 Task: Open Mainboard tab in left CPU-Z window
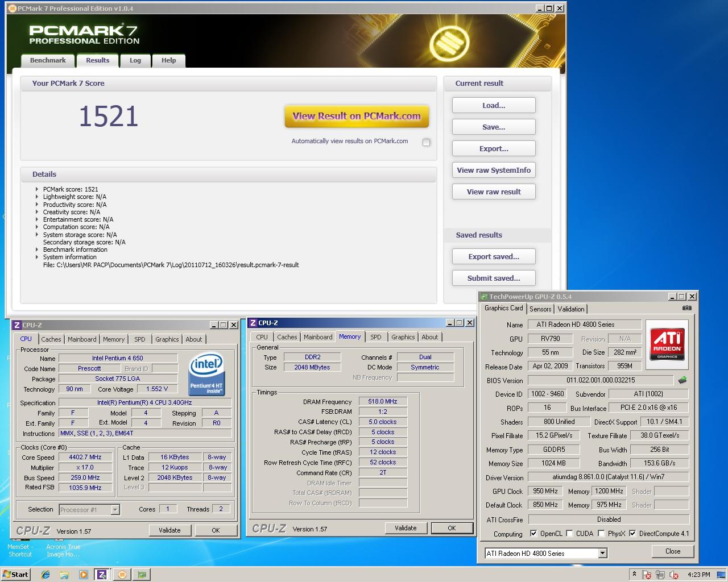82,339
